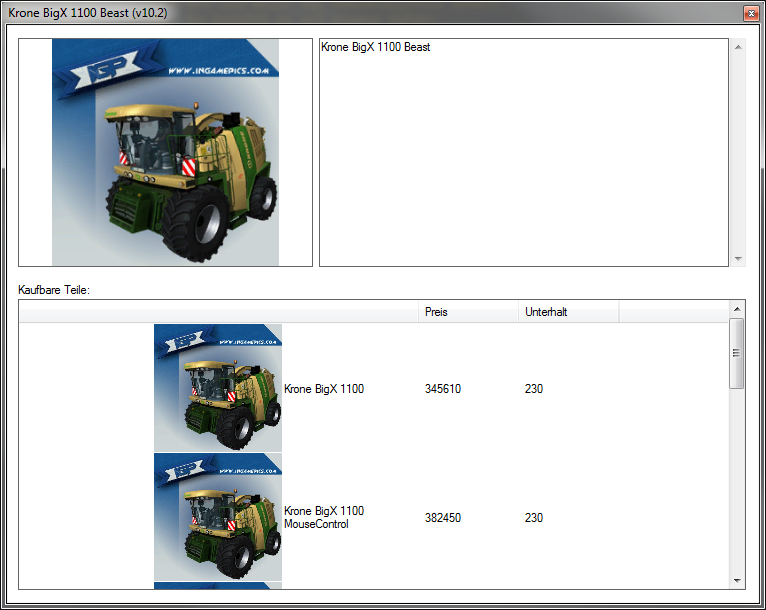Viewport: 766px width, 610px height.
Task: Close the Krone BigX 1100 Beast window
Action: tap(751, 13)
